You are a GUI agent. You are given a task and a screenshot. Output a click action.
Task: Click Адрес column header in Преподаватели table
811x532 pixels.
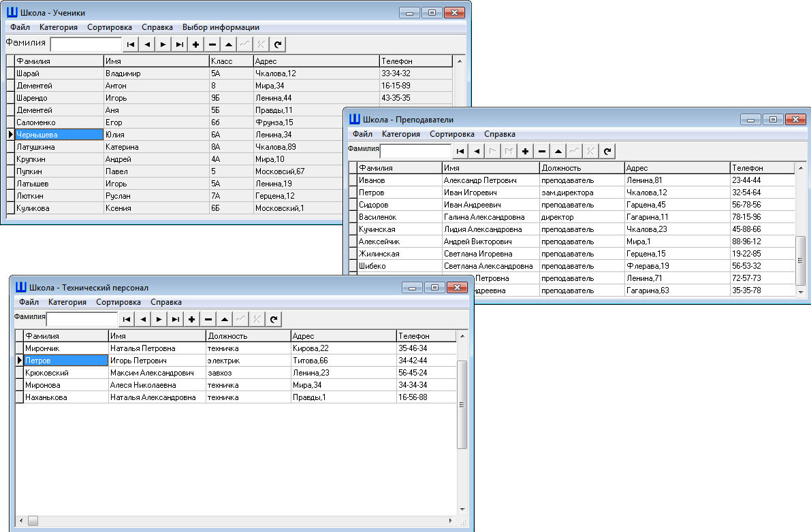tap(677, 168)
